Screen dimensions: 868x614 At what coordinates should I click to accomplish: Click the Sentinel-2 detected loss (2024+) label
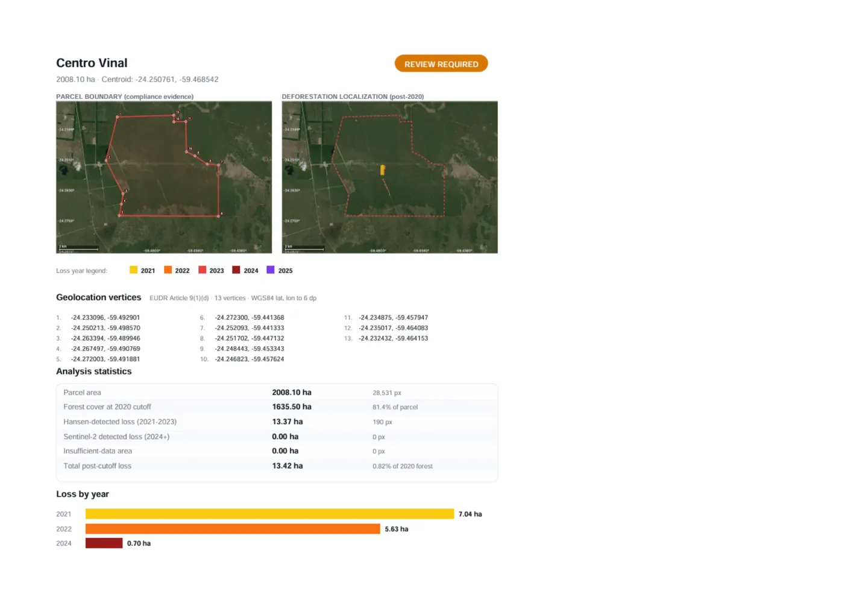click(x=116, y=437)
